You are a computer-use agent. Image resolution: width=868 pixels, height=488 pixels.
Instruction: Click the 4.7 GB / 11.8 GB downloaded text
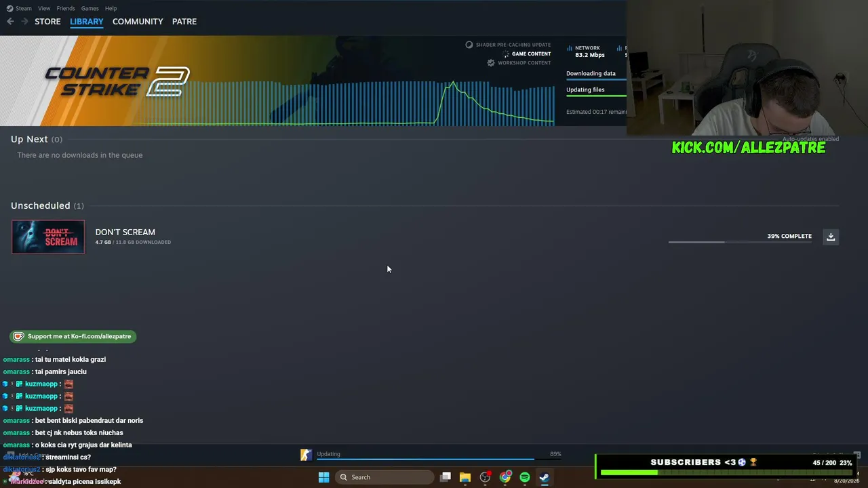[x=133, y=242]
